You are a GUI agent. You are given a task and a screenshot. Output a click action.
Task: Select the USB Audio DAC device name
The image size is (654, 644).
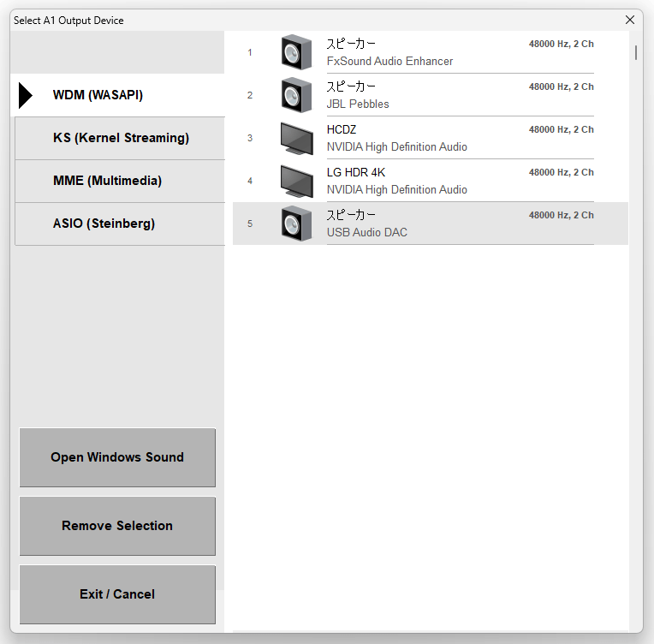[366, 232]
